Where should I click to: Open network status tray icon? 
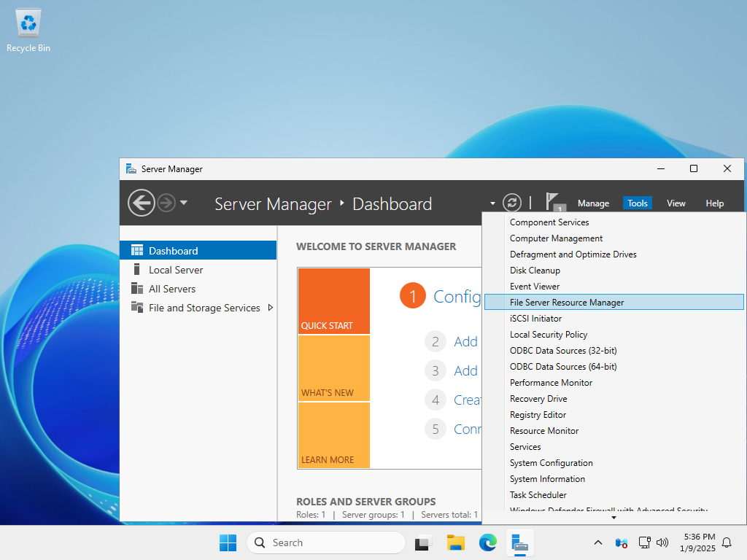point(645,542)
